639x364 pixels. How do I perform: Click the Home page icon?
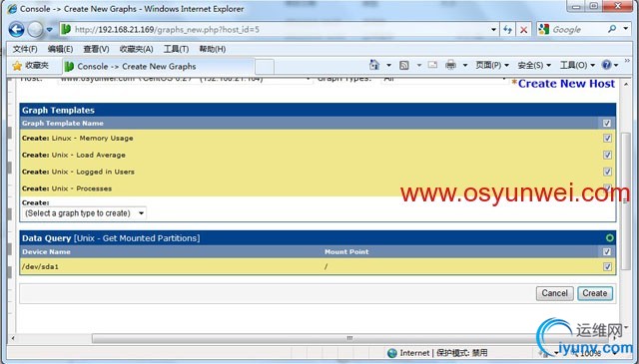tap(374, 65)
